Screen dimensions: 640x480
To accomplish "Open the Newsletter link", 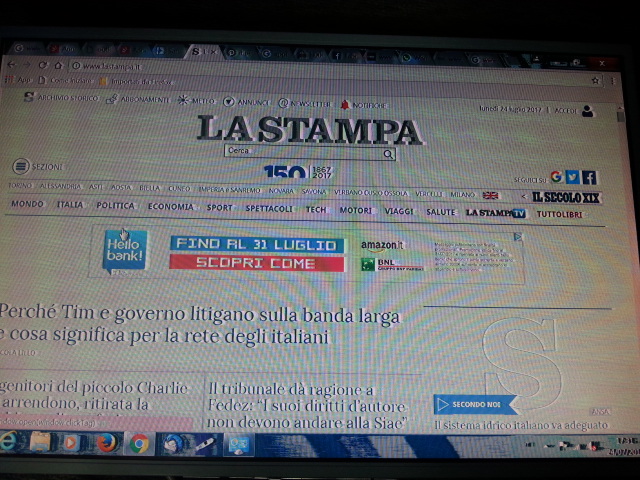I will (x=304, y=104).
